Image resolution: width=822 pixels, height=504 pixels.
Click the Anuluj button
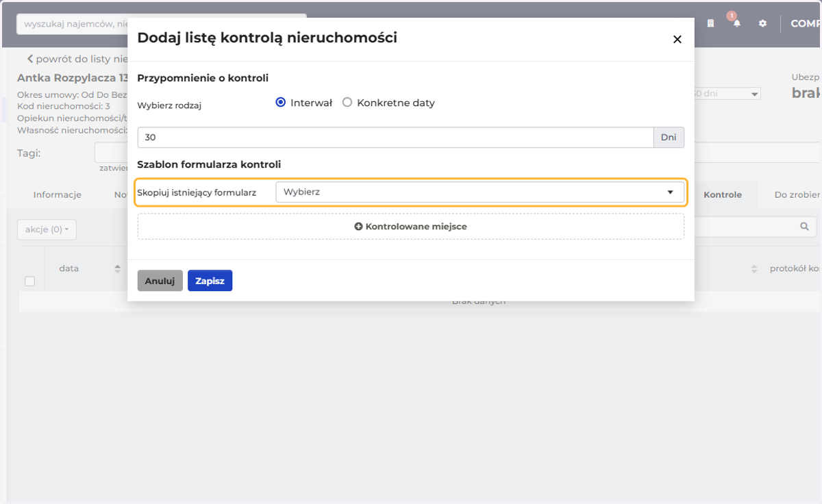click(160, 281)
